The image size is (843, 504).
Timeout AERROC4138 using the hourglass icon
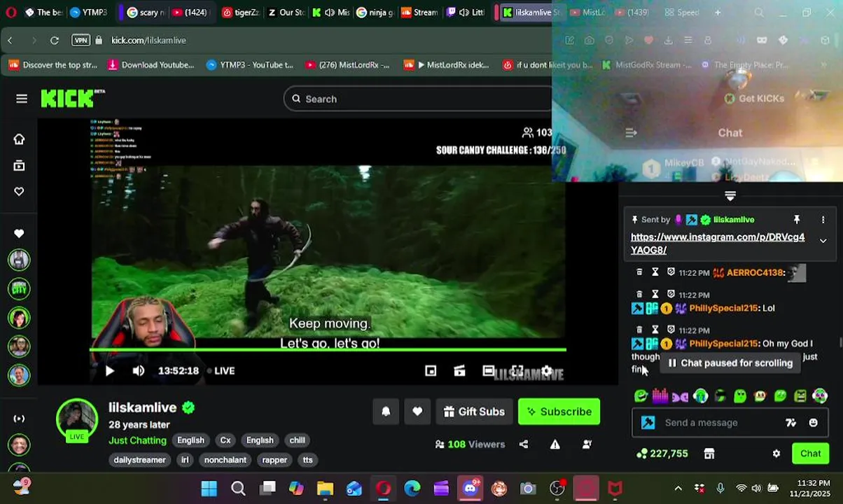pos(655,272)
